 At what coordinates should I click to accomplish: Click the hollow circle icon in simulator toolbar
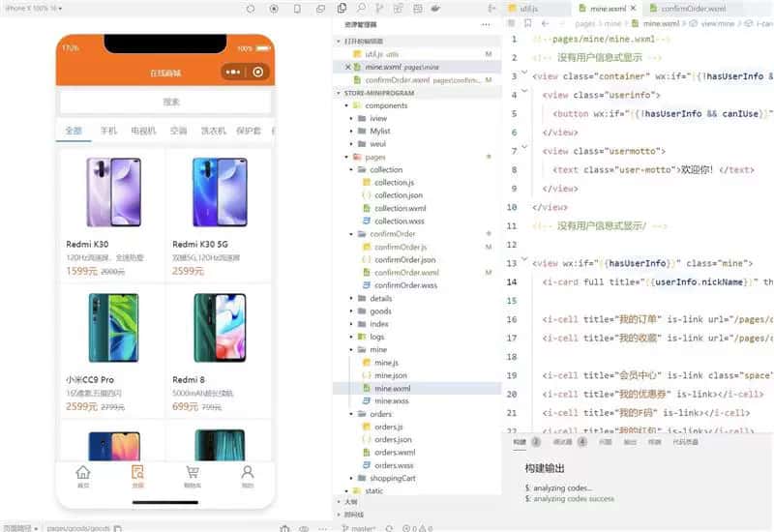pyautogui.click(x=251, y=9)
